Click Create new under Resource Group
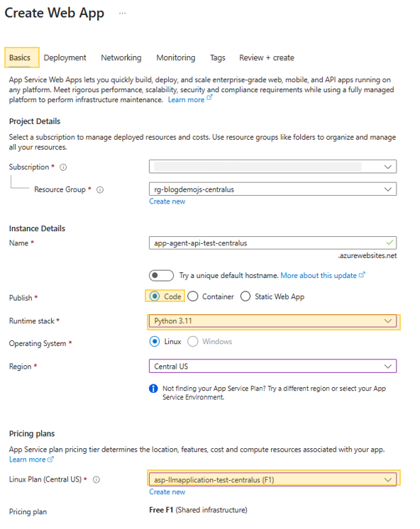Image resolution: width=420 pixels, height=529 pixels. click(x=167, y=201)
